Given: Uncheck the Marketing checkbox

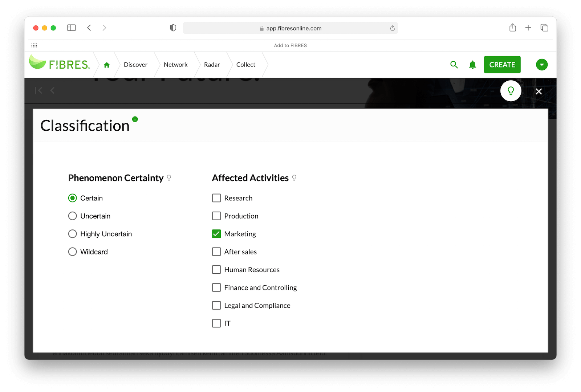Looking at the screenshot, I should click(216, 234).
